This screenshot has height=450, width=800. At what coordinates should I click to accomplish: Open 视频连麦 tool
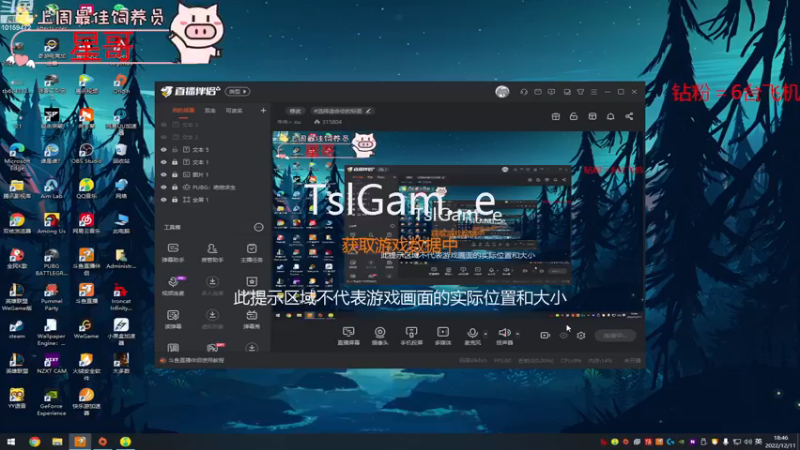point(173,286)
